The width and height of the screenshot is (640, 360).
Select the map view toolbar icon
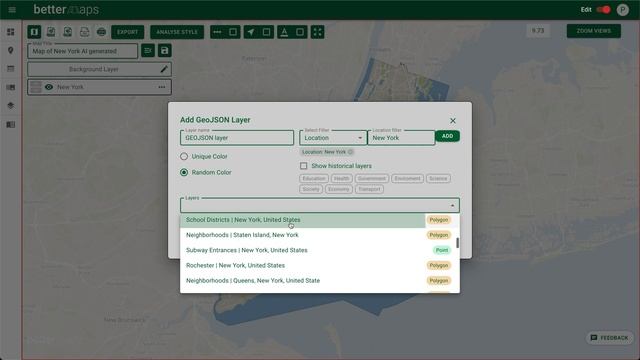tap(34, 32)
